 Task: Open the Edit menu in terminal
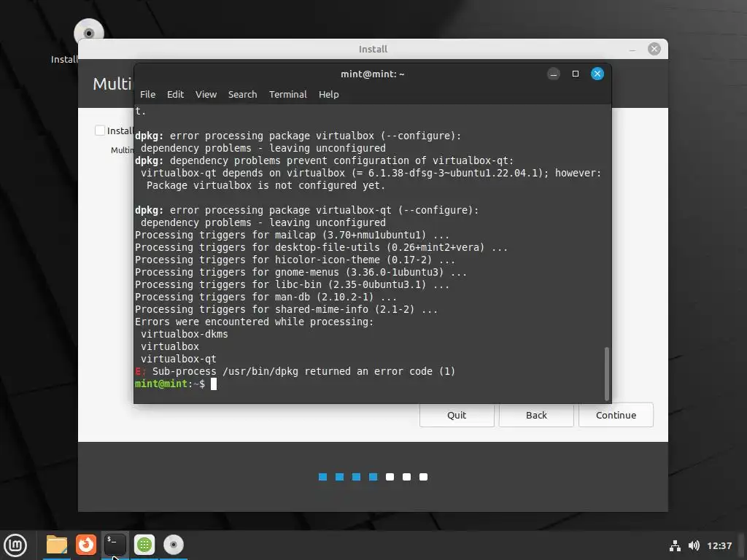(175, 94)
